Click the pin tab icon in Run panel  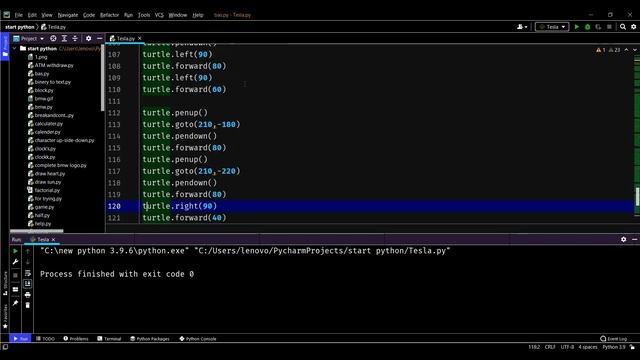(x=16, y=303)
